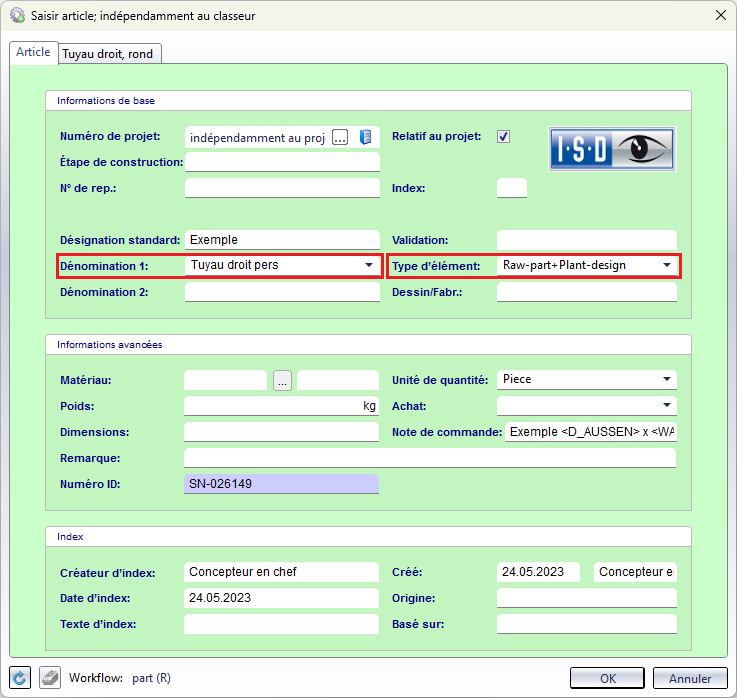This screenshot has height=698, width=737.
Task: Open the Tuyau droit, rond tab
Action: tap(108, 54)
